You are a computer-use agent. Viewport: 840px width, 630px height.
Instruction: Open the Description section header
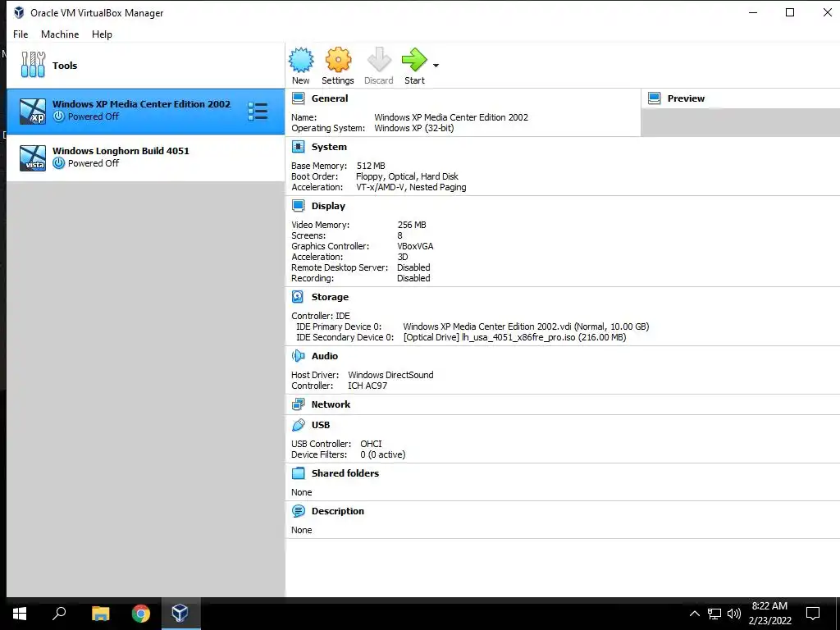(337, 511)
